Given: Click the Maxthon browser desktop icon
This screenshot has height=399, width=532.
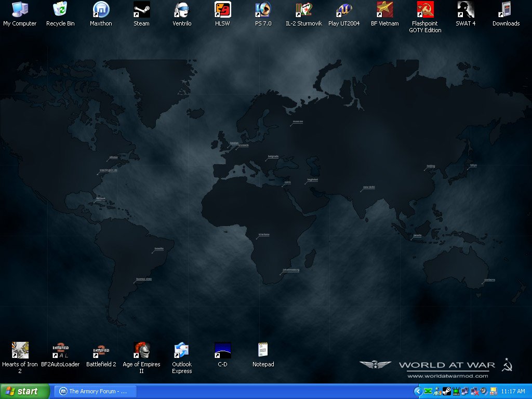Looking at the screenshot, I should coord(101,10).
